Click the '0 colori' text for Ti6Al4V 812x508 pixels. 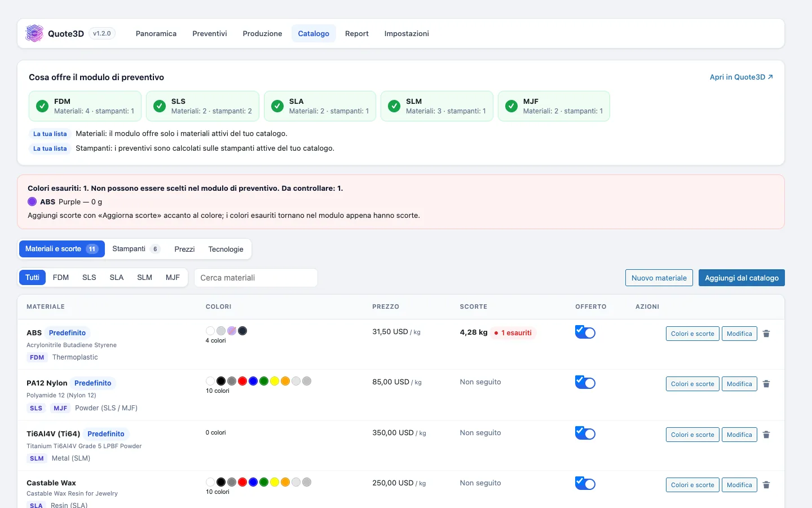click(215, 432)
